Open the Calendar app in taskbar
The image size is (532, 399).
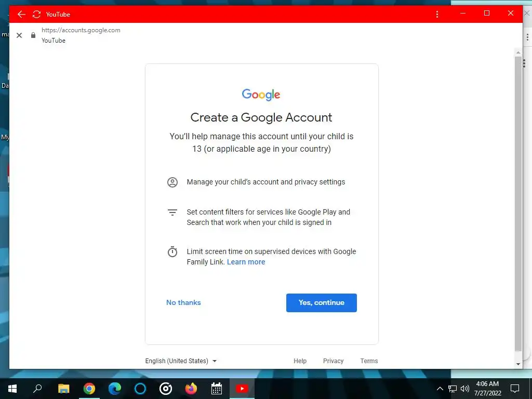coord(217,389)
